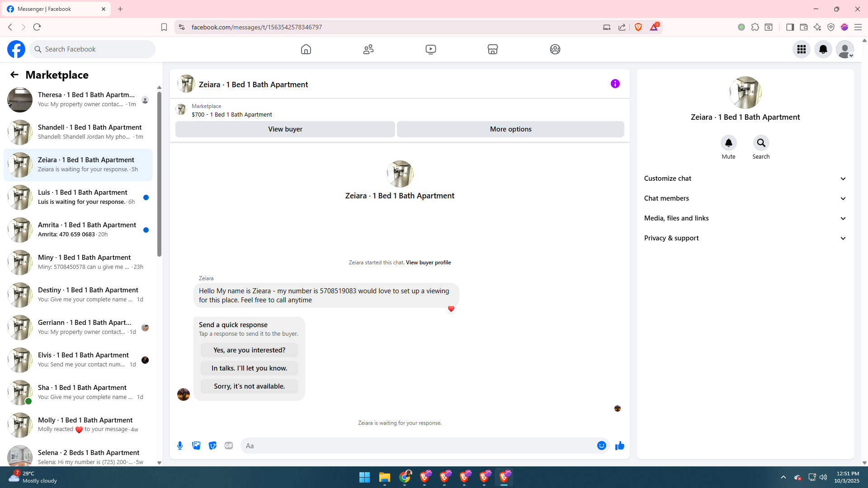Screen dimensions: 868x488
Task: Expand Chat members section
Action: 745,198
